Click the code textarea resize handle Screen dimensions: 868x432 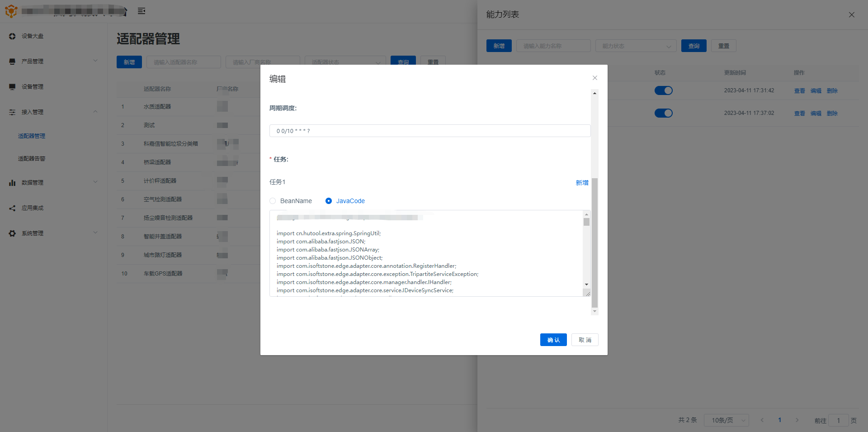[x=587, y=294]
